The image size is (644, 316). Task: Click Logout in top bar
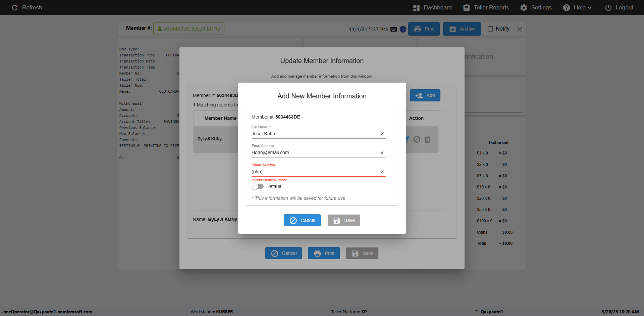(619, 7)
